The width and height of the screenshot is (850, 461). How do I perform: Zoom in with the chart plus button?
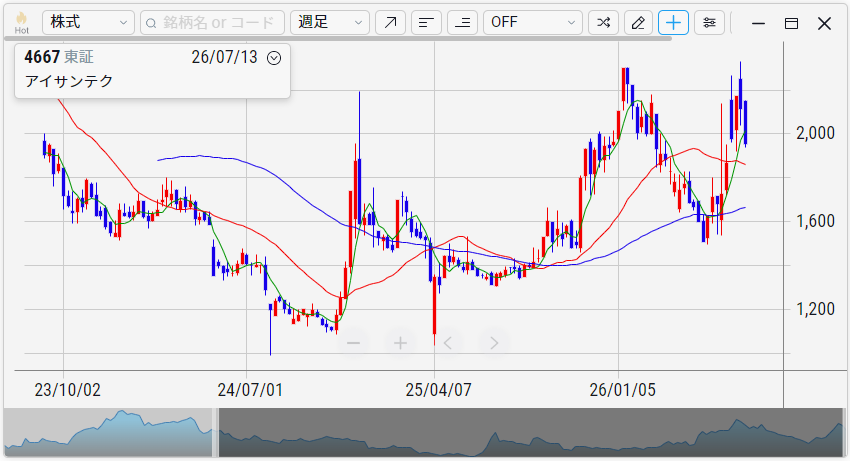click(x=400, y=343)
